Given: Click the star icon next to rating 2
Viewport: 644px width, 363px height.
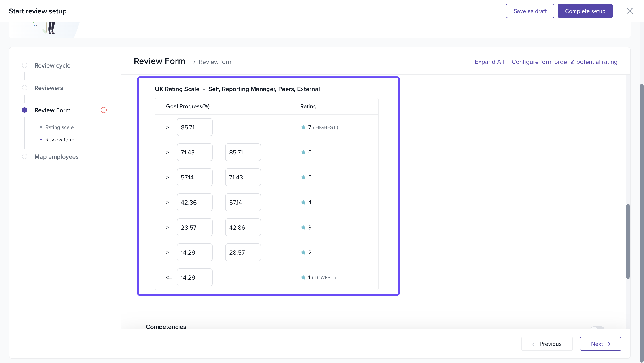Looking at the screenshot, I should pyautogui.click(x=303, y=252).
